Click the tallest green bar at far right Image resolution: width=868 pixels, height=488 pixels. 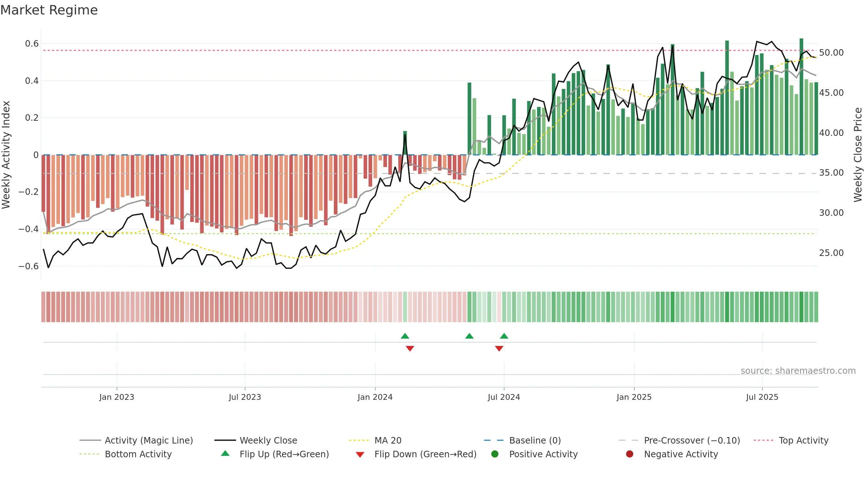click(x=801, y=97)
